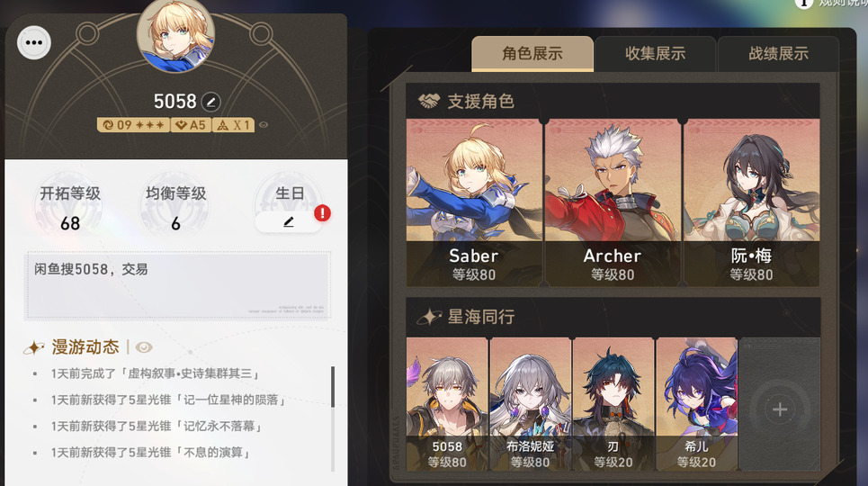
Task: Click the 09 achievement star badge
Action: point(133,125)
